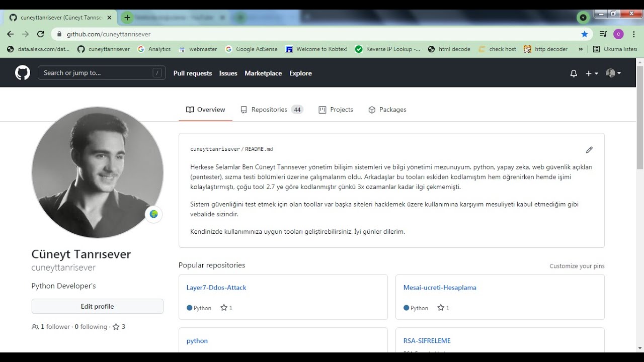Open Analytics bookmark
The width and height of the screenshot is (644, 362).
coord(154,49)
